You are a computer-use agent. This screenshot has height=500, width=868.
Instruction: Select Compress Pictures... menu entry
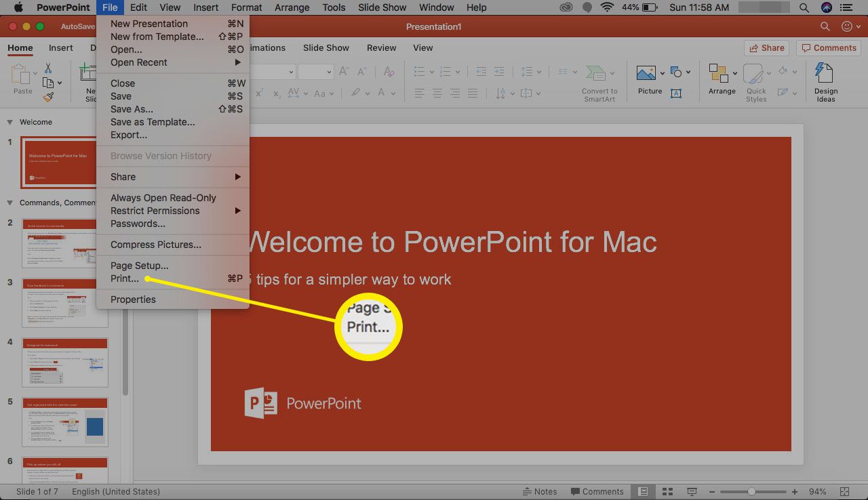point(173,245)
